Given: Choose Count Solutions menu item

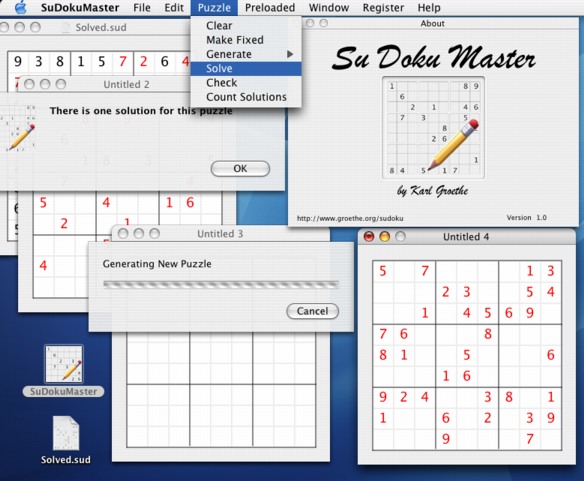Looking at the screenshot, I should pos(246,97).
